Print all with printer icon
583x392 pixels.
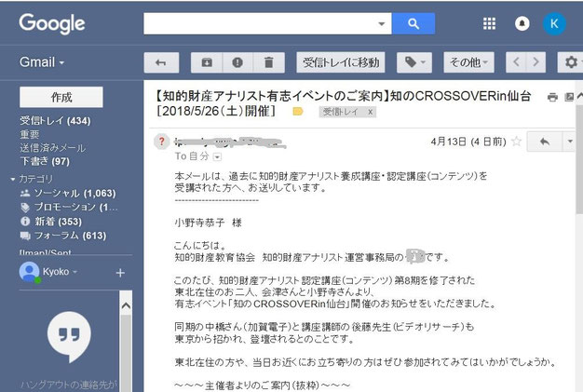[552, 98]
